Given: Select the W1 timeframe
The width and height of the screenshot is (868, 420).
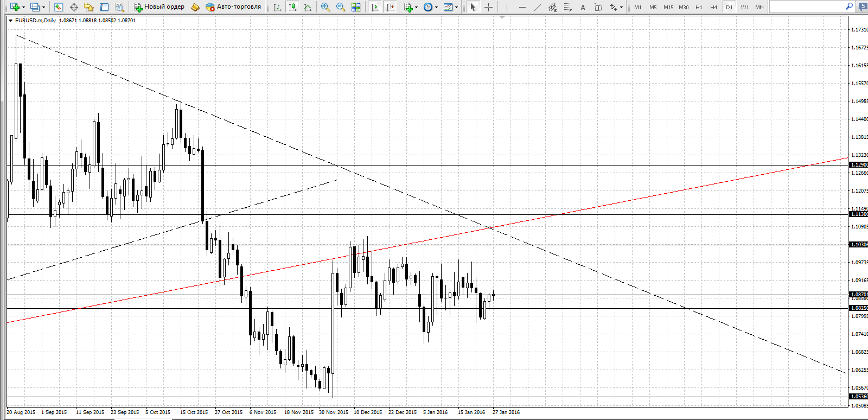Looking at the screenshot, I should (745, 7).
